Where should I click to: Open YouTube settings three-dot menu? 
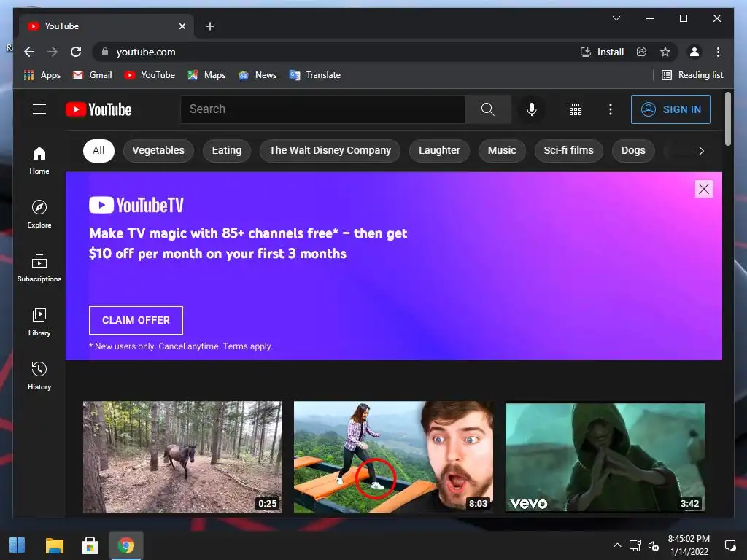611,109
